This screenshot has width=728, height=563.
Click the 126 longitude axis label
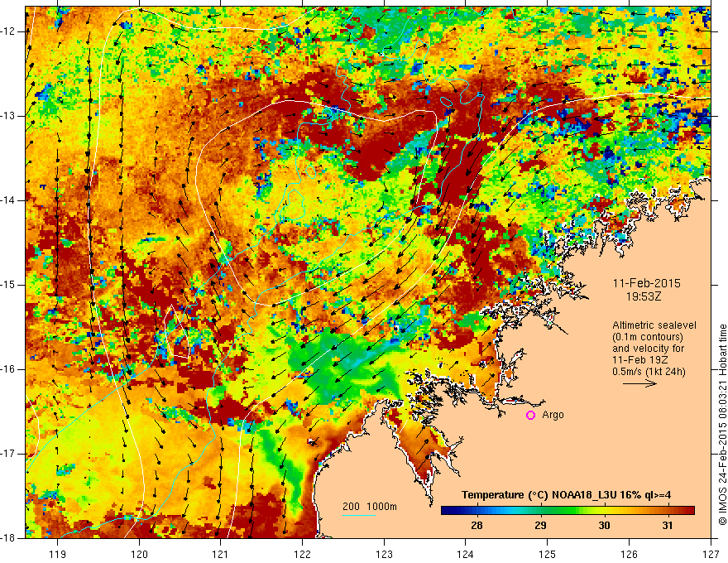[629, 554]
